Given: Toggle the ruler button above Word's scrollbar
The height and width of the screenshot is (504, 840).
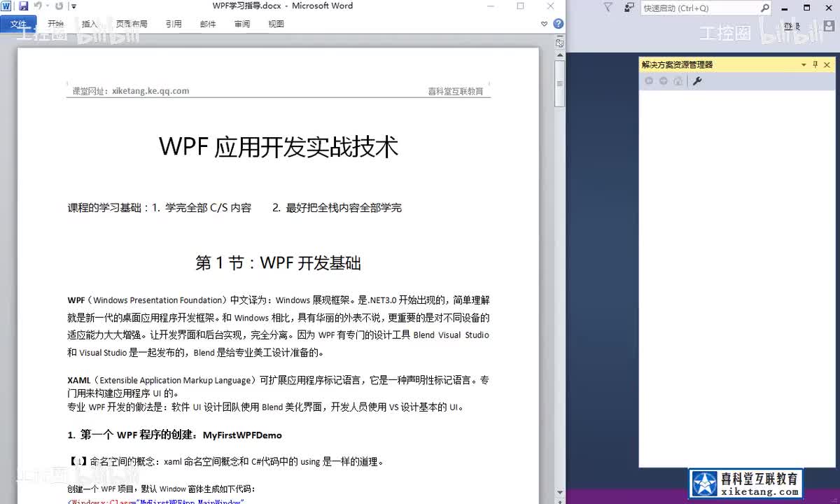Looking at the screenshot, I should click(x=559, y=43).
